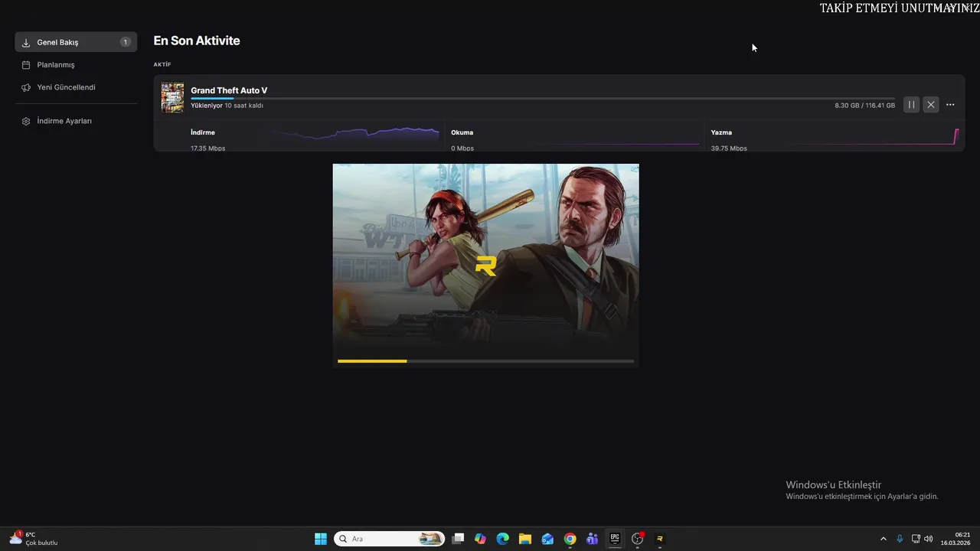The image size is (980, 551).
Task: Expand hidden system tray icons
Action: (x=883, y=539)
